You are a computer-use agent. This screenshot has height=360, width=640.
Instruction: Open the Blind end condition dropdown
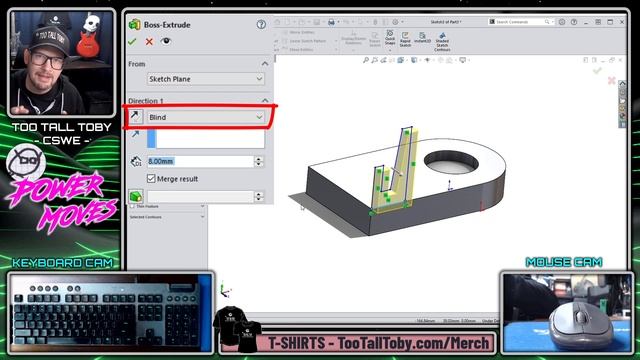tap(206, 117)
